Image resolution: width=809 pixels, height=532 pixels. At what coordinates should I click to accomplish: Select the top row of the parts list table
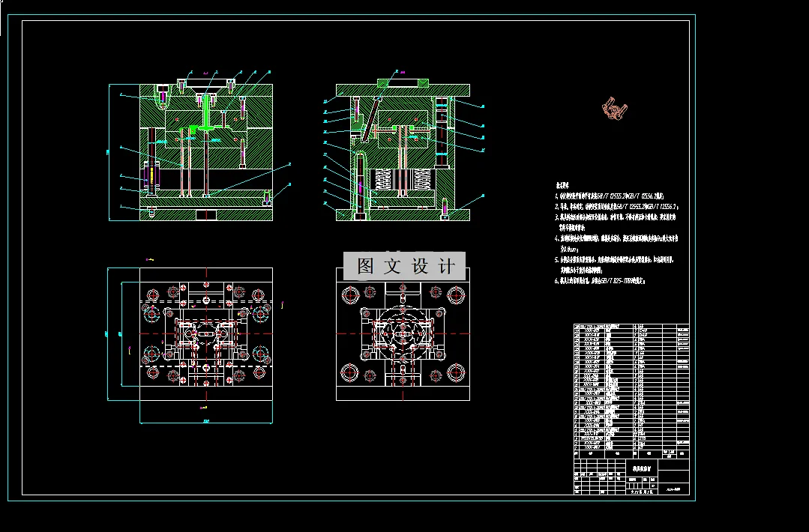tap(631, 326)
